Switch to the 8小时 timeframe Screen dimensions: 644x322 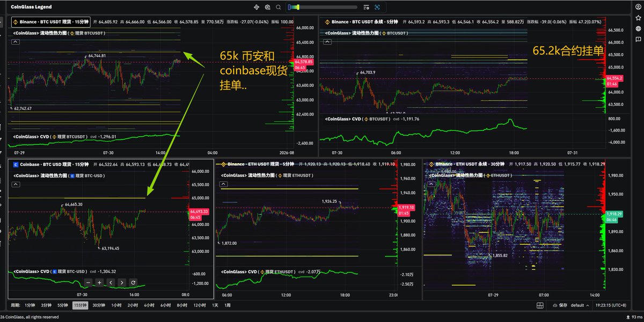tap(182, 305)
